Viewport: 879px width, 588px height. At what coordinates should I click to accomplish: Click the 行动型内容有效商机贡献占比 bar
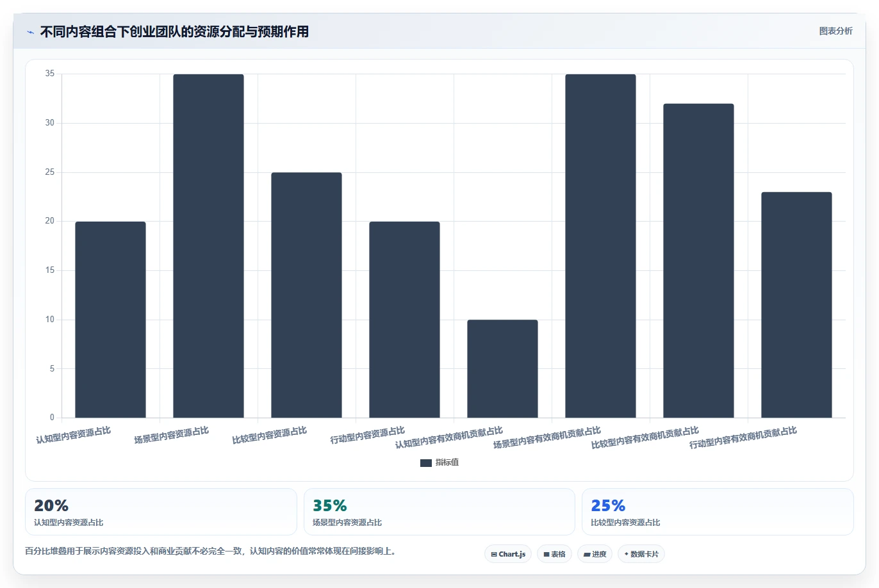[796, 305]
